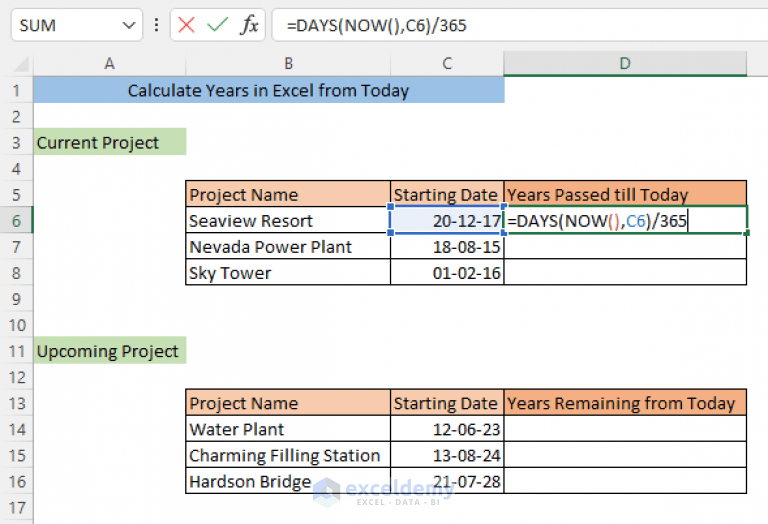The width and height of the screenshot is (768, 524).
Task: Click the title 'Calculate Years in Excel from Today'
Action: click(269, 91)
